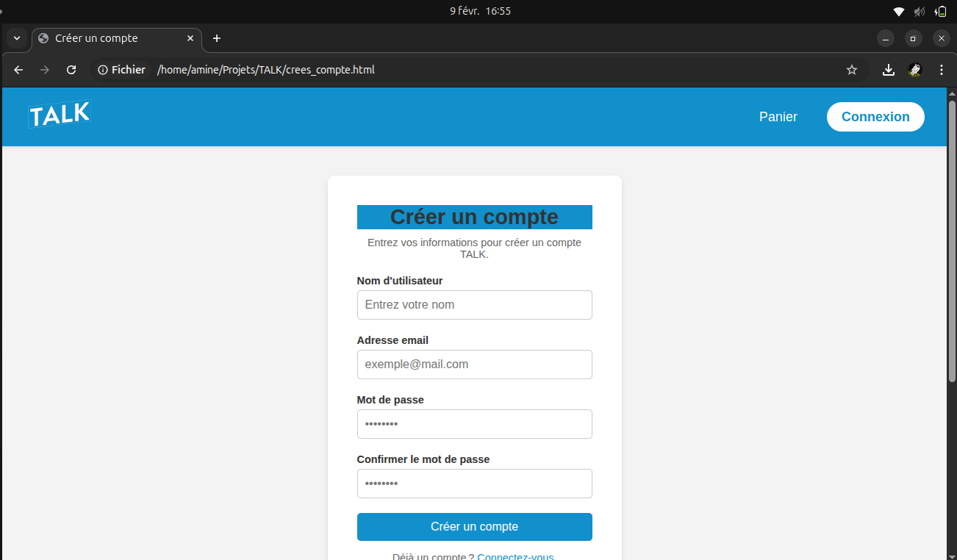Click the back navigation arrow
Image resolution: width=957 pixels, height=560 pixels.
coord(18,70)
